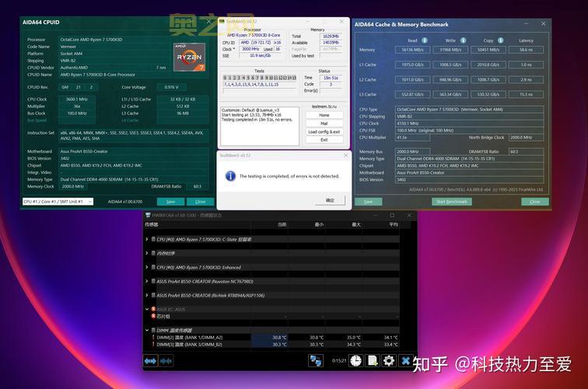The height and width of the screenshot is (389, 588).
Task: Click DIMM[3] 温度 average value 33.4 °C
Action: tap(390, 345)
